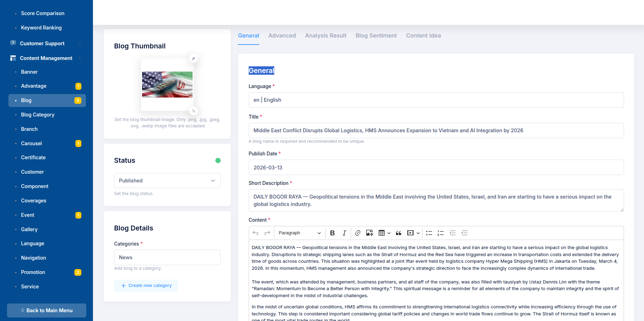Create a bulleted list

[x=429, y=233]
